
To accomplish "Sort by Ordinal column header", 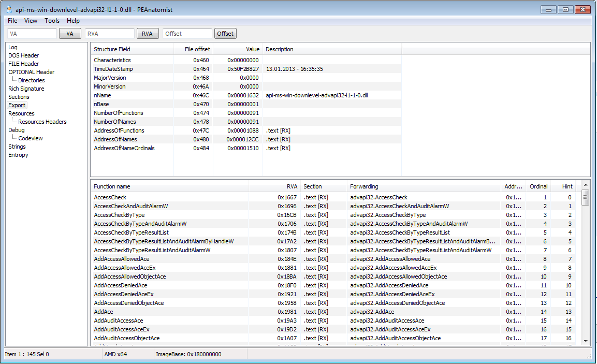I will click(x=538, y=186).
